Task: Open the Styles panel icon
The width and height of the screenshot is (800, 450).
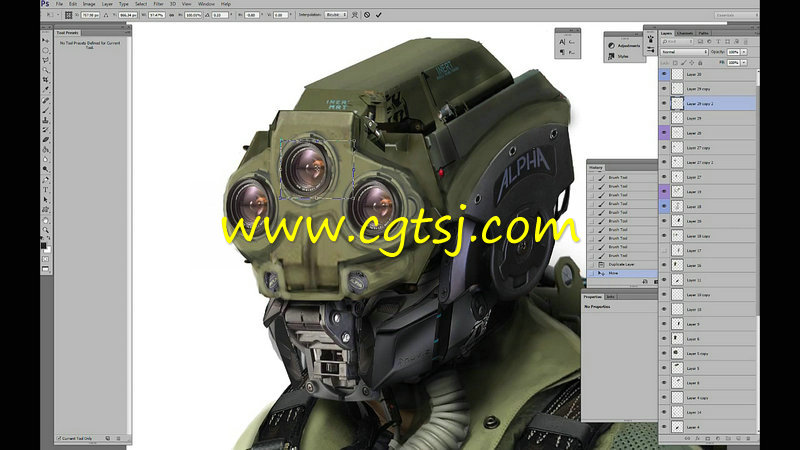Action: 611,56
